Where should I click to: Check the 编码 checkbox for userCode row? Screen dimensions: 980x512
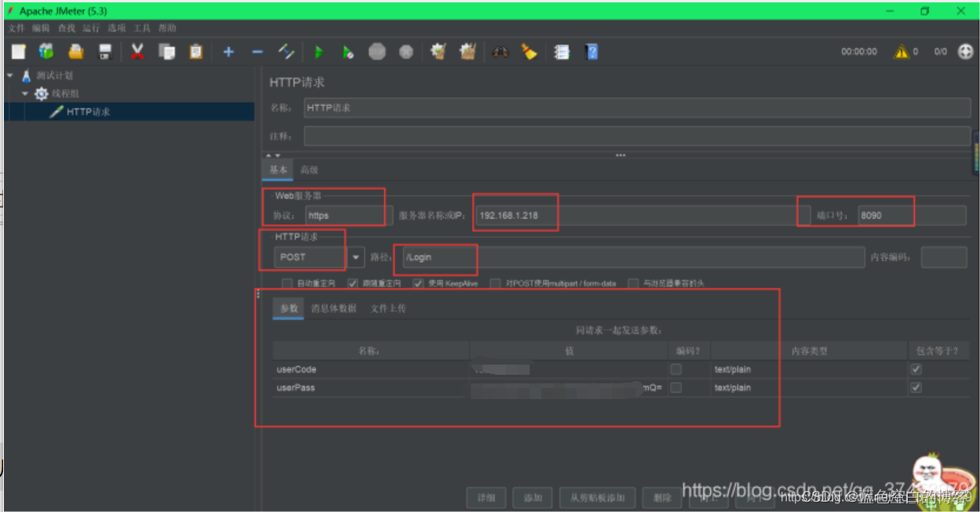click(676, 369)
